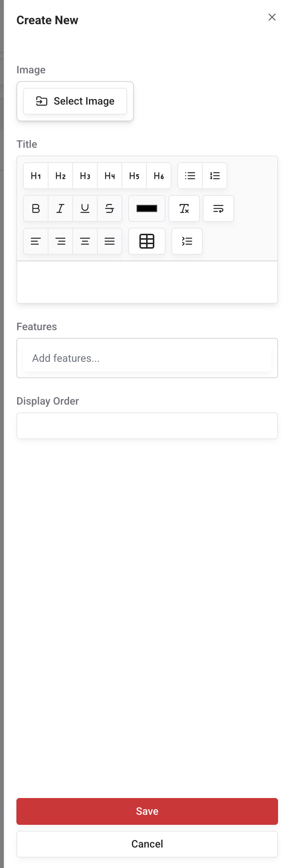Insert a table into the title
The image size is (287, 868).
[x=146, y=241]
